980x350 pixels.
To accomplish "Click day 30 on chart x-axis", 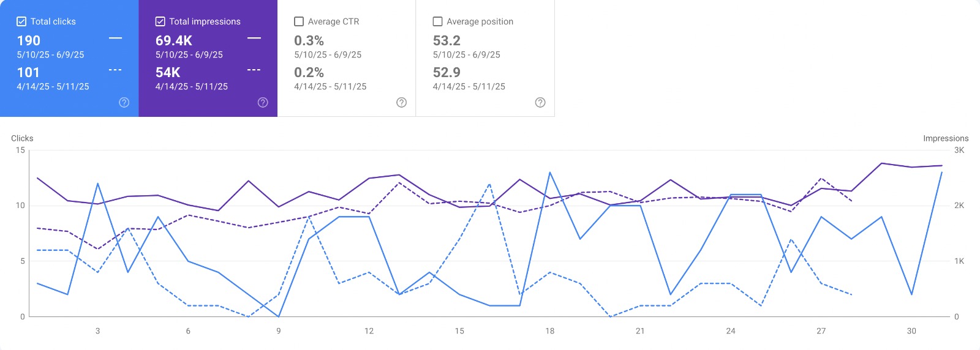I will [x=911, y=331].
